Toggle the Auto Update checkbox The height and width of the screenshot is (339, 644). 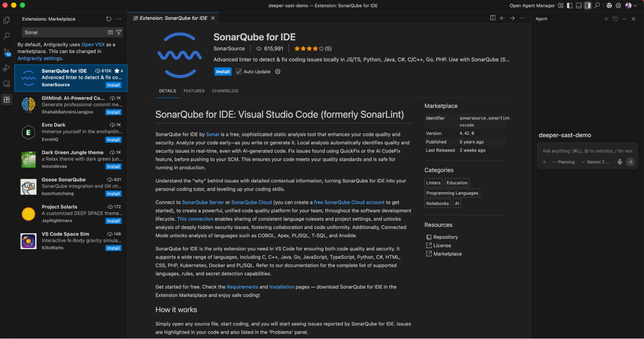(x=239, y=72)
